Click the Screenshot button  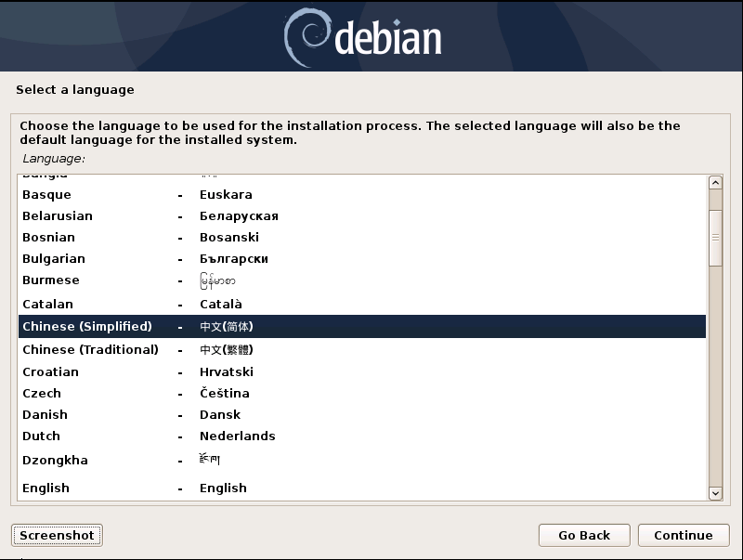click(x=57, y=535)
